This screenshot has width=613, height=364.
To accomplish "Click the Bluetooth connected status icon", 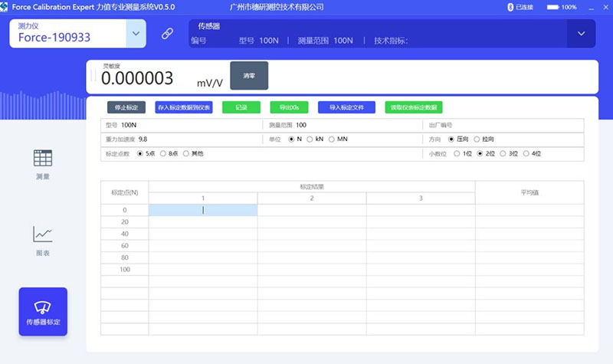I will pos(510,7).
